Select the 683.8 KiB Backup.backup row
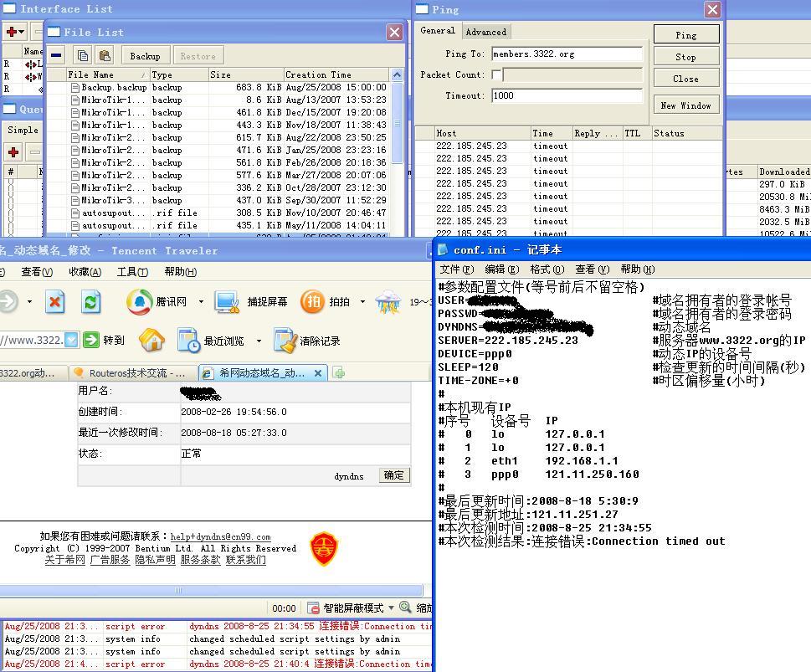The width and height of the screenshot is (811, 672). [x=228, y=87]
